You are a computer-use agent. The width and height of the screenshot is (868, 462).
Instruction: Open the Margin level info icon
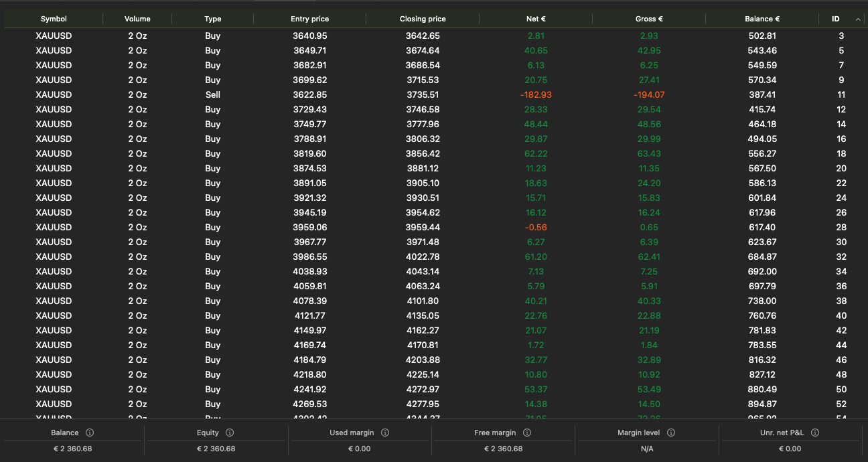coord(671,432)
